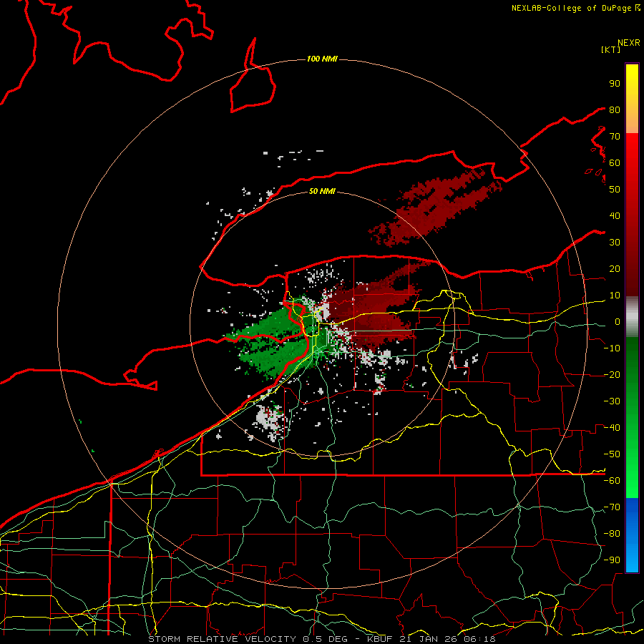
Task: Click the -80 value on velocity scale
Action: [x=612, y=534]
